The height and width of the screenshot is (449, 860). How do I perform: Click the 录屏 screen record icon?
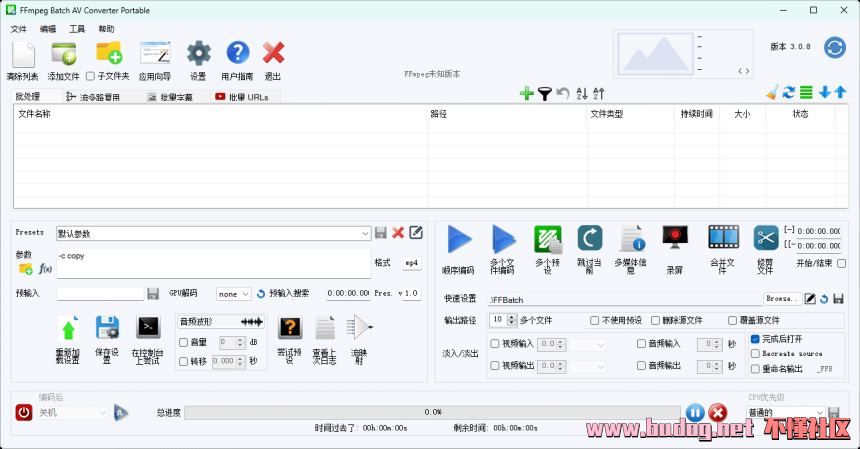(x=676, y=238)
